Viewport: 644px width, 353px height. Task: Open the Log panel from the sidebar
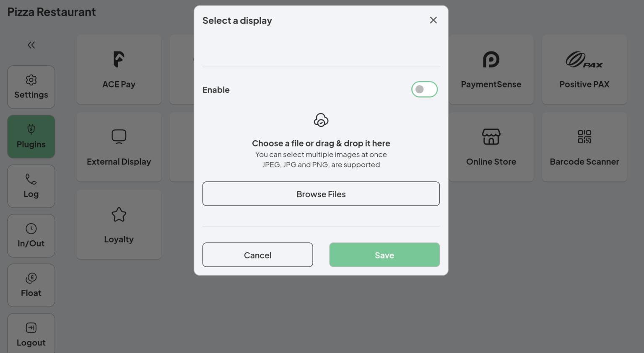[x=31, y=186]
